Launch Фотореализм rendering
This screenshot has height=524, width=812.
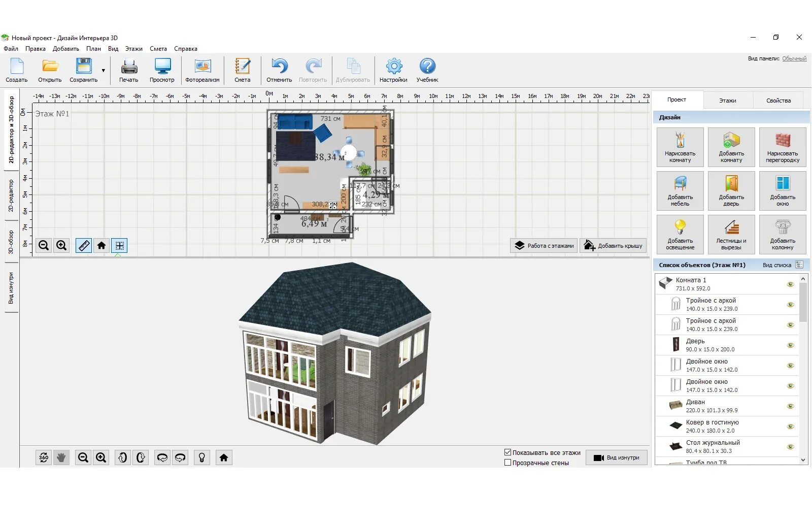tap(202, 70)
